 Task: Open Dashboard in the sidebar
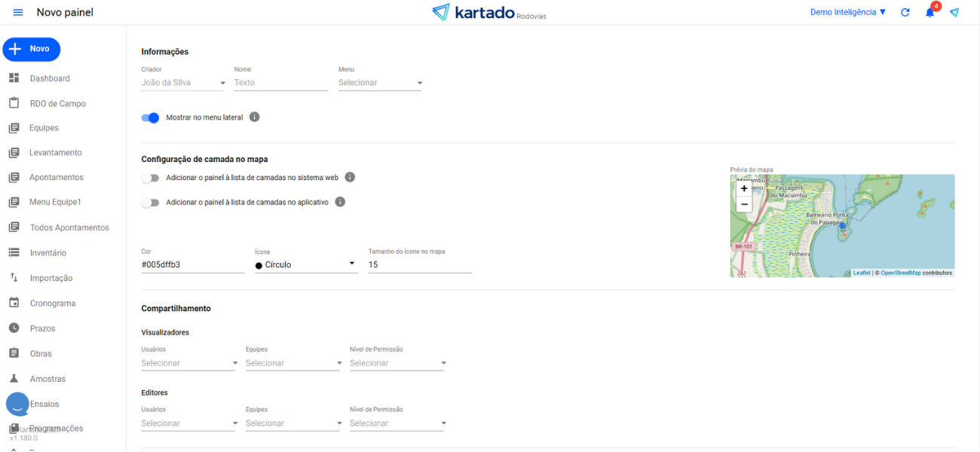coord(50,78)
